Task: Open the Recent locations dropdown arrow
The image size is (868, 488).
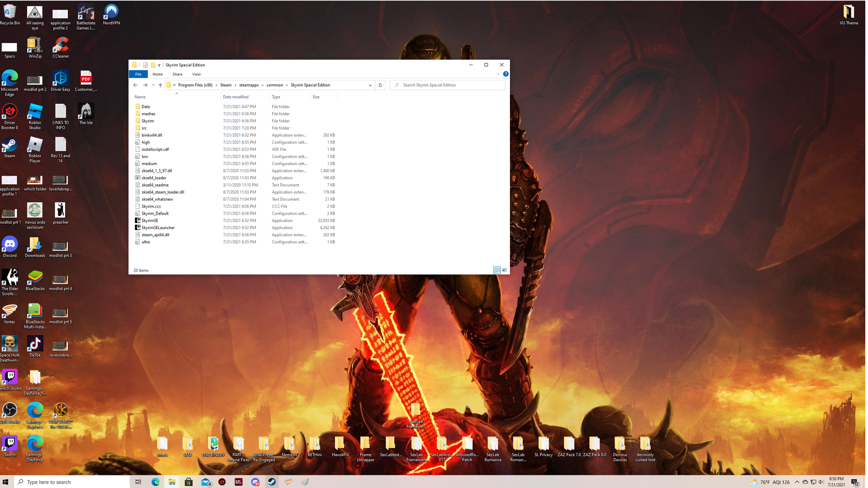Action: pos(153,85)
